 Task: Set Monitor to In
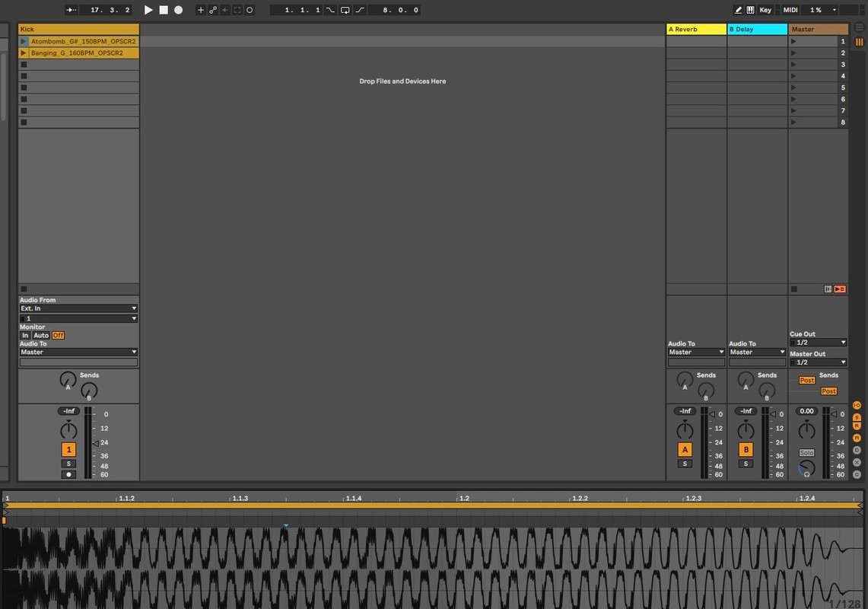(x=25, y=336)
